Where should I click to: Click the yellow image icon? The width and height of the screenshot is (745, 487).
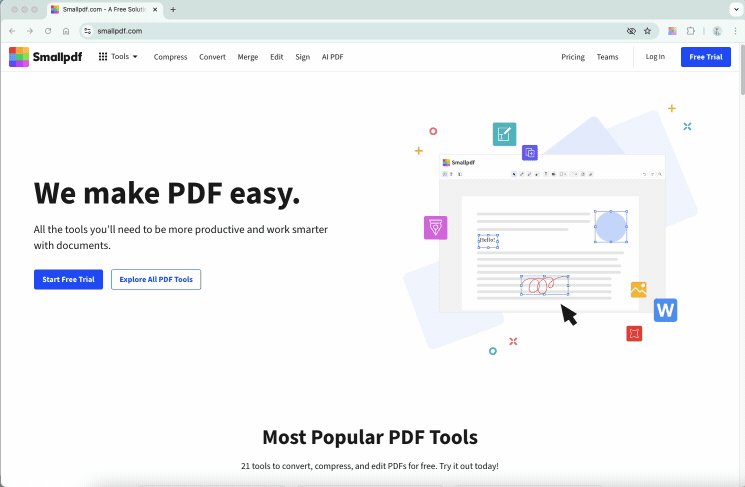pyautogui.click(x=638, y=290)
